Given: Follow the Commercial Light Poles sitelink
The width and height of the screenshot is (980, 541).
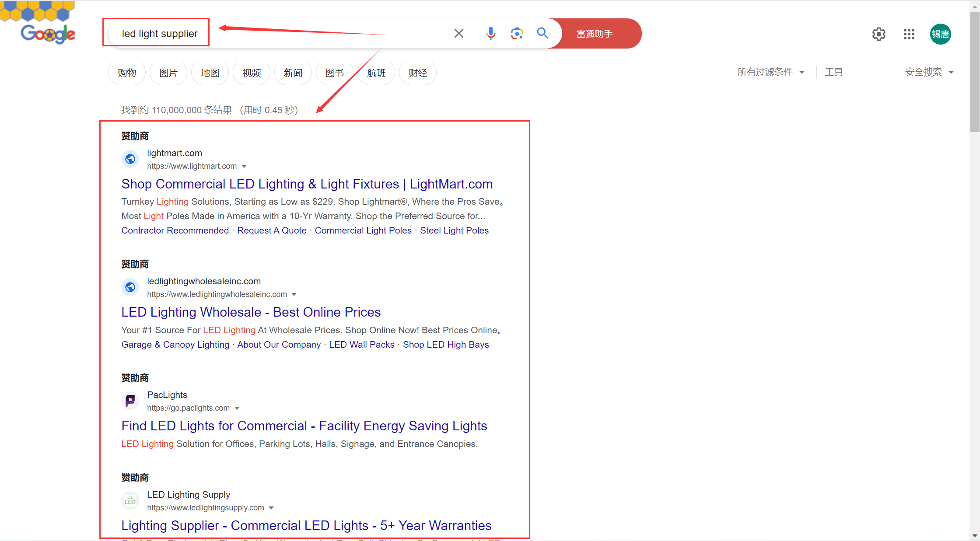Looking at the screenshot, I should (x=363, y=230).
